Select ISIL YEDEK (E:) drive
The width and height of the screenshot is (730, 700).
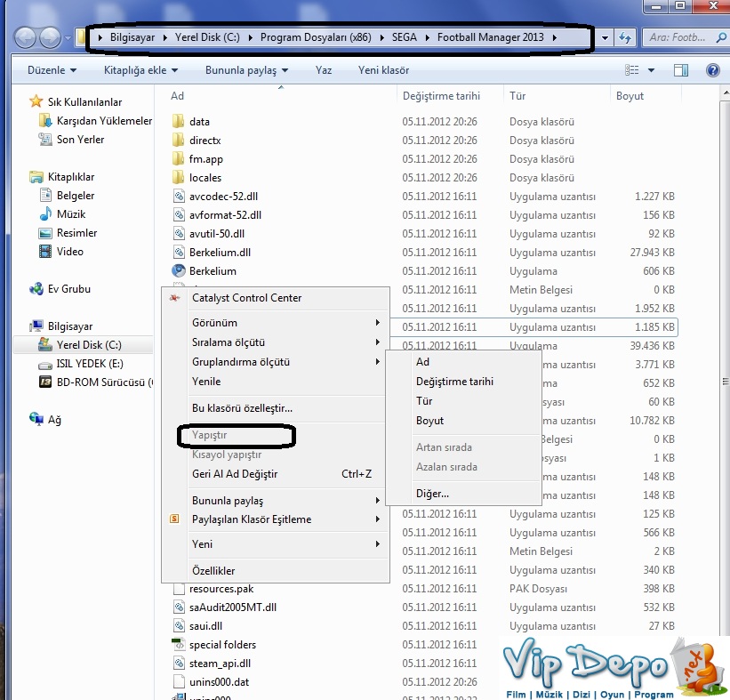point(90,364)
